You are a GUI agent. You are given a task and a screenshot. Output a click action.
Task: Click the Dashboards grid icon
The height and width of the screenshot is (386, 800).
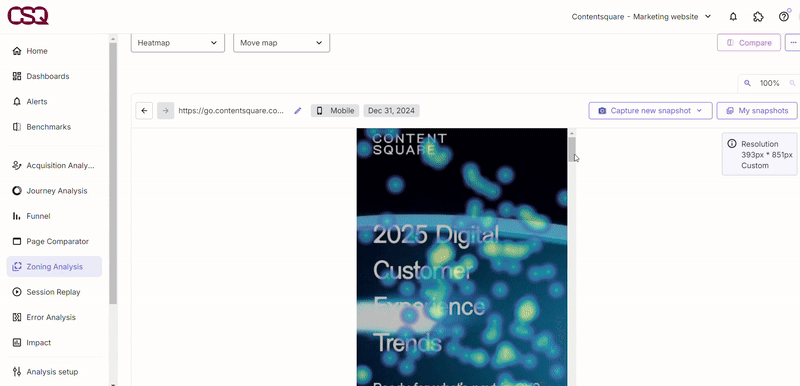(x=17, y=76)
